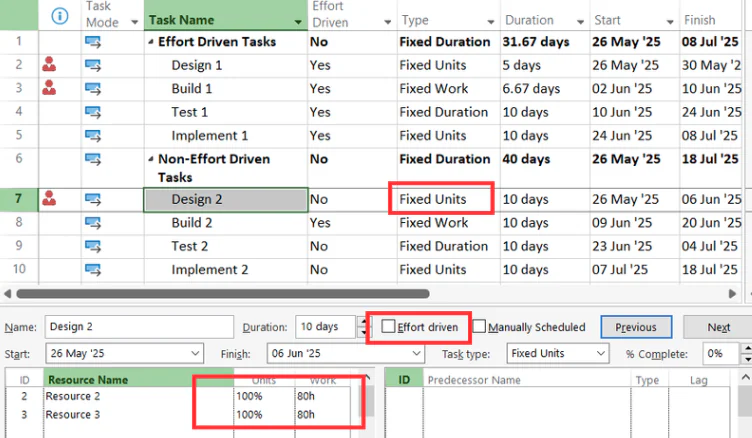Click Fixed Work type cell for Build 1
The width and height of the screenshot is (752, 438).
click(x=448, y=89)
